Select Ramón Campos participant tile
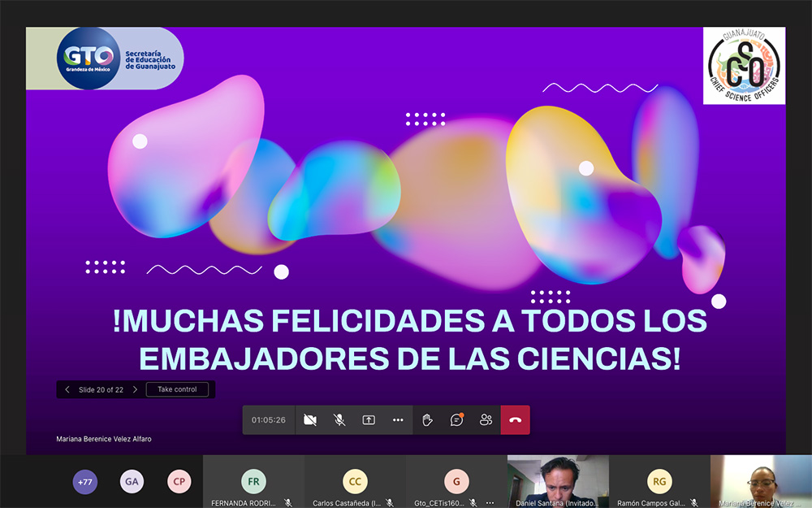The image size is (812, 508). tap(659, 481)
